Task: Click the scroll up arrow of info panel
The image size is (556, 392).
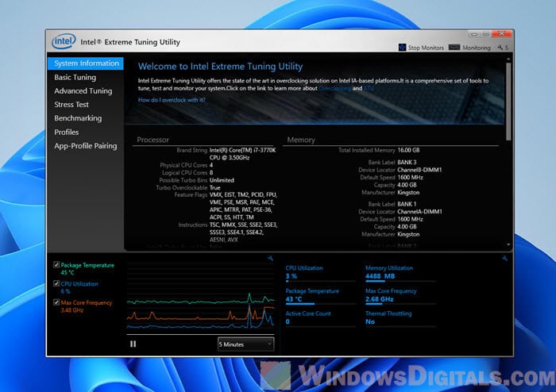Action: tap(508, 60)
